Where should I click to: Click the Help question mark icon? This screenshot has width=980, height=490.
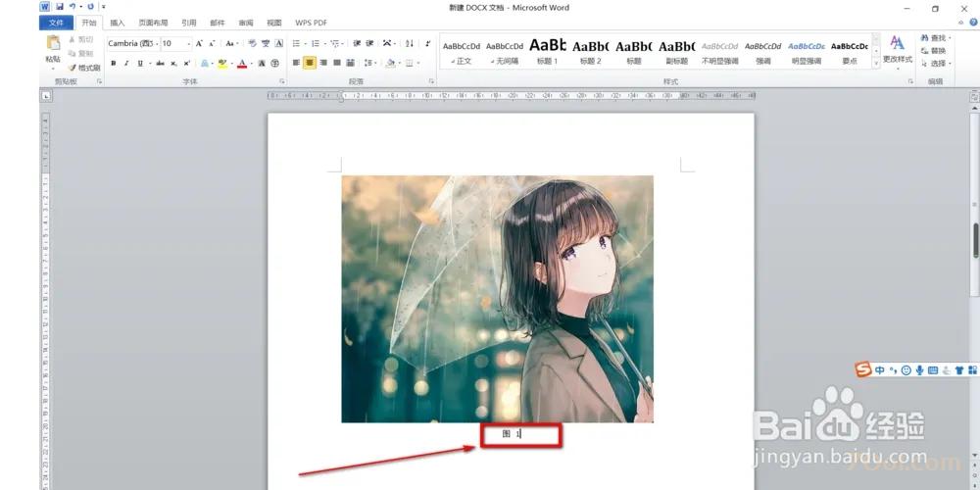[x=972, y=23]
